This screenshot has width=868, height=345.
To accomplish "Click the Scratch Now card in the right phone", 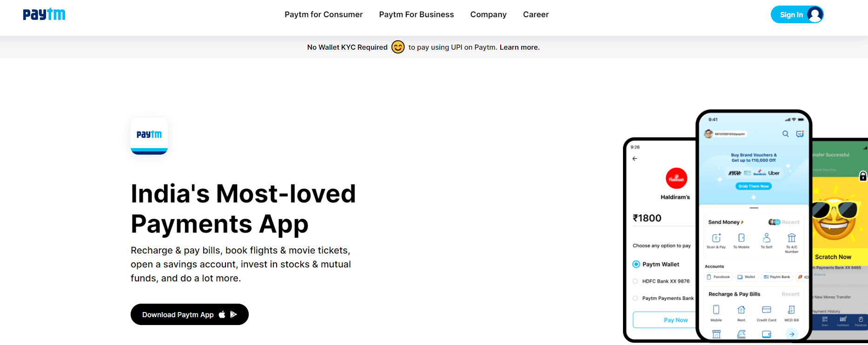I will point(840,221).
